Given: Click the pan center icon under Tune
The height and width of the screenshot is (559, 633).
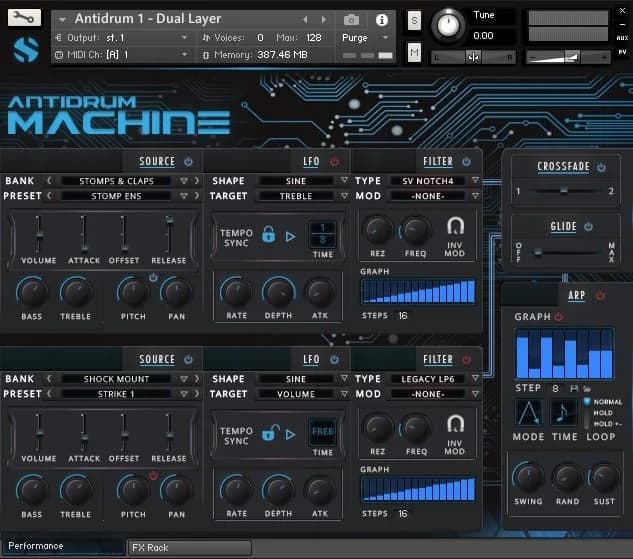Looking at the screenshot, I should coord(473,57).
